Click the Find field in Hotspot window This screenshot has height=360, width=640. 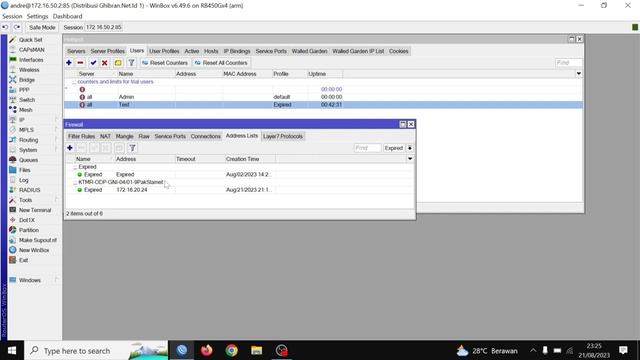568,63
